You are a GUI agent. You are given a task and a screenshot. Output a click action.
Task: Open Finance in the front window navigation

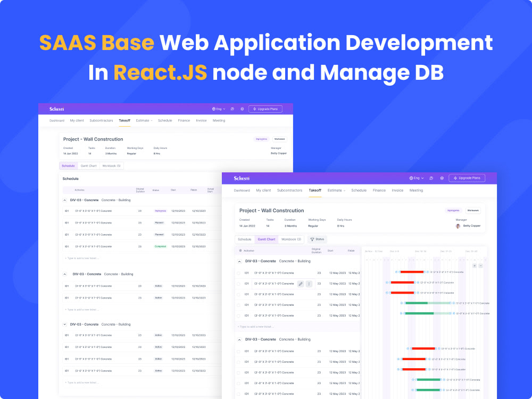[x=379, y=190]
